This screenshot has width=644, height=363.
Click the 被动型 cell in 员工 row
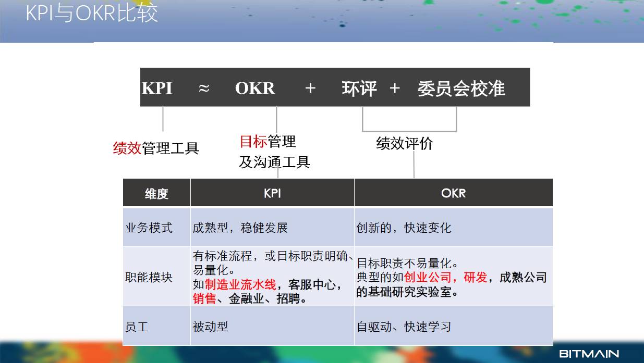[x=211, y=327]
